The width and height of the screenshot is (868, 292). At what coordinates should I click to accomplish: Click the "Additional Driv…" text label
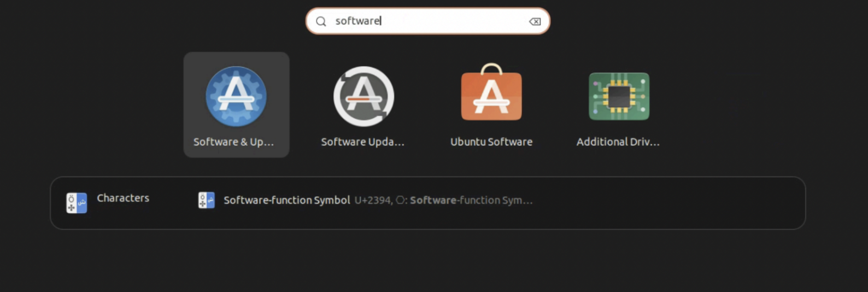pyautogui.click(x=618, y=142)
